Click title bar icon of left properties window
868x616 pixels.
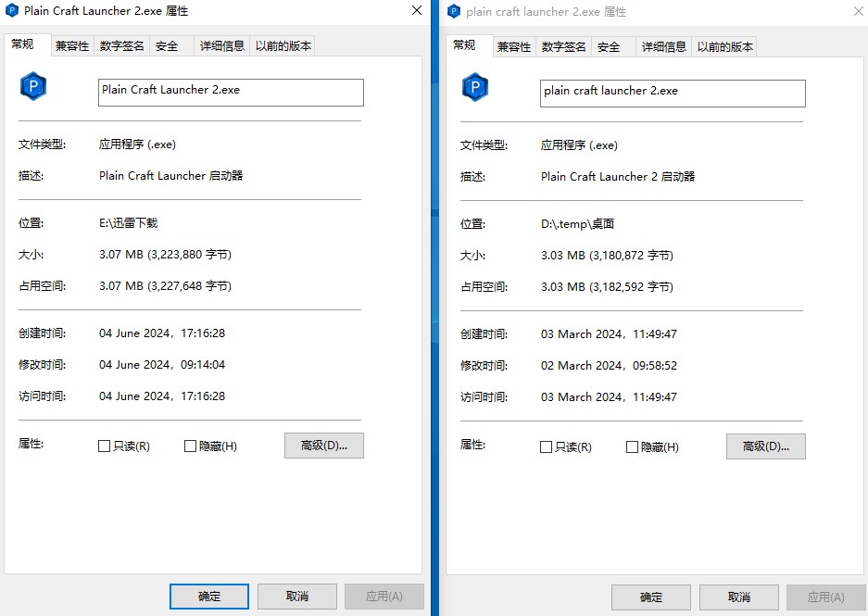[12, 10]
